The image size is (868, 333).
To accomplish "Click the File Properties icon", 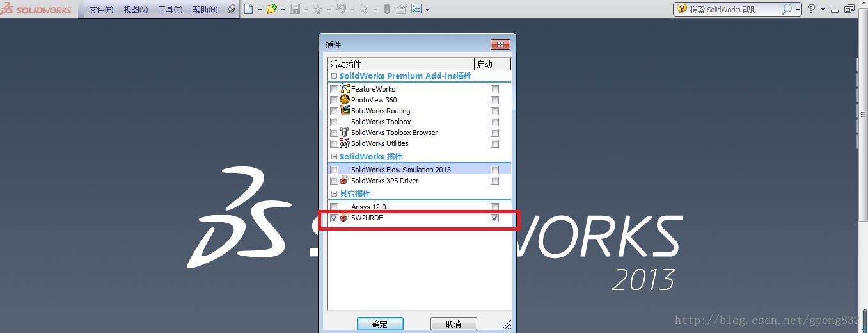I will click(x=402, y=9).
